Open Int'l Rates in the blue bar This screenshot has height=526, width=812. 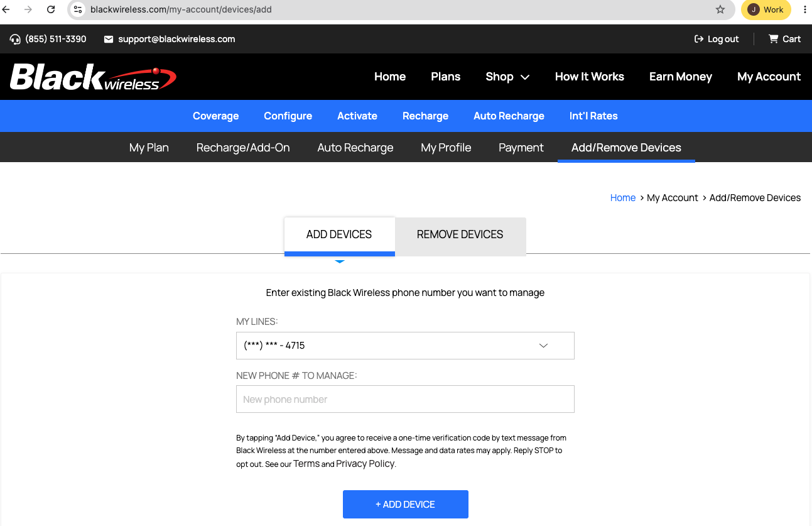(x=593, y=116)
